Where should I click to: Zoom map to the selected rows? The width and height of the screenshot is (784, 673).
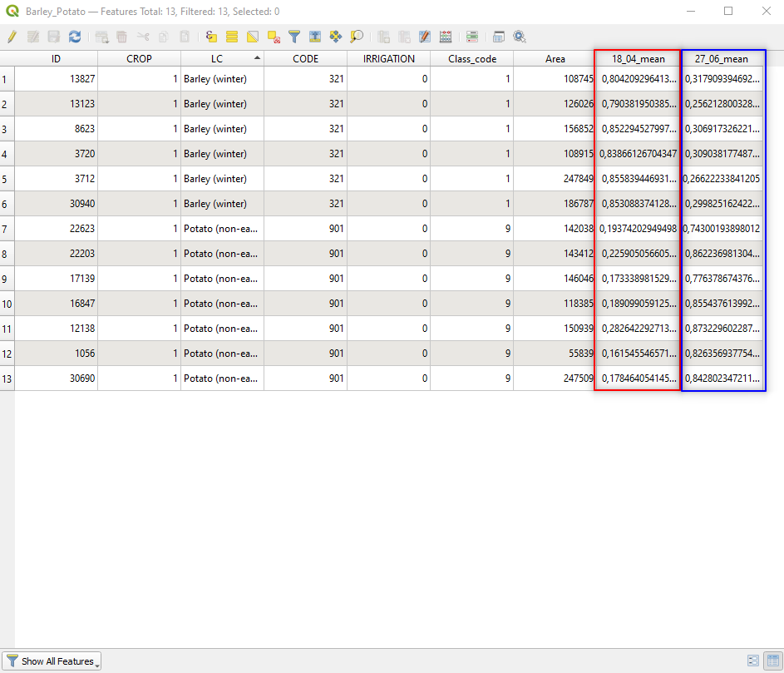point(357,37)
